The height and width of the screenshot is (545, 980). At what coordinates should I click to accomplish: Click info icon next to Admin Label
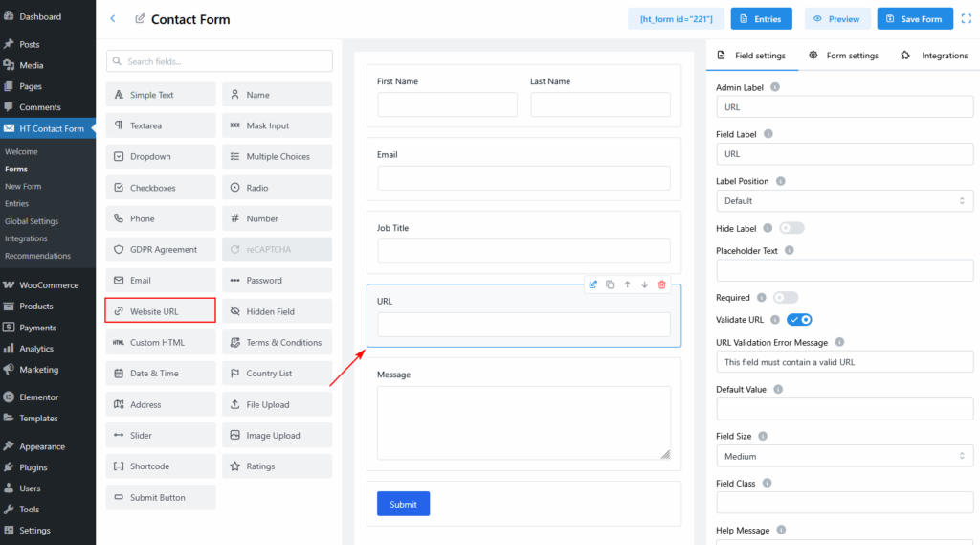point(775,87)
